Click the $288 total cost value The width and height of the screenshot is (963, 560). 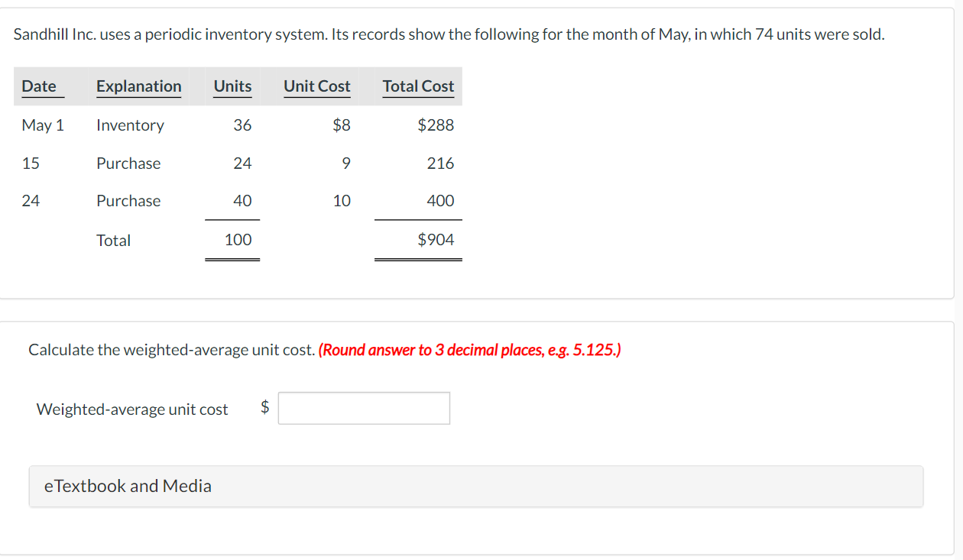pyautogui.click(x=436, y=125)
